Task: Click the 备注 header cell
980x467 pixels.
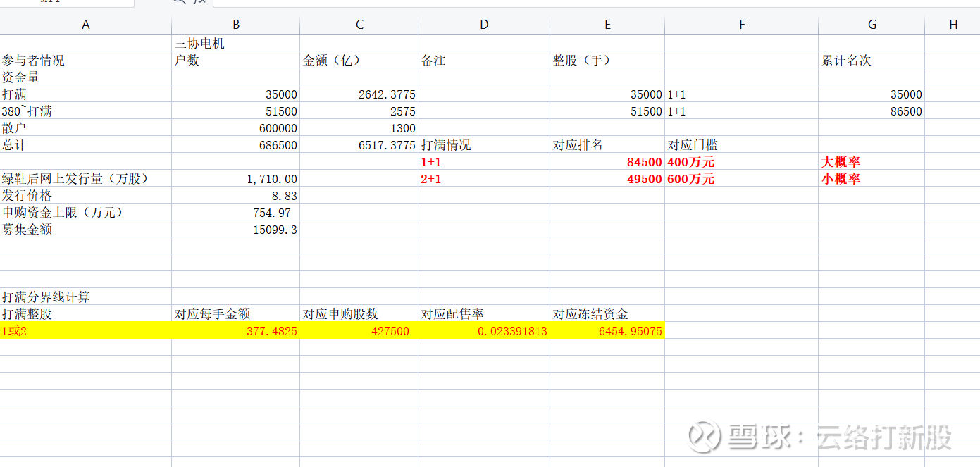Action: pos(484,60)
